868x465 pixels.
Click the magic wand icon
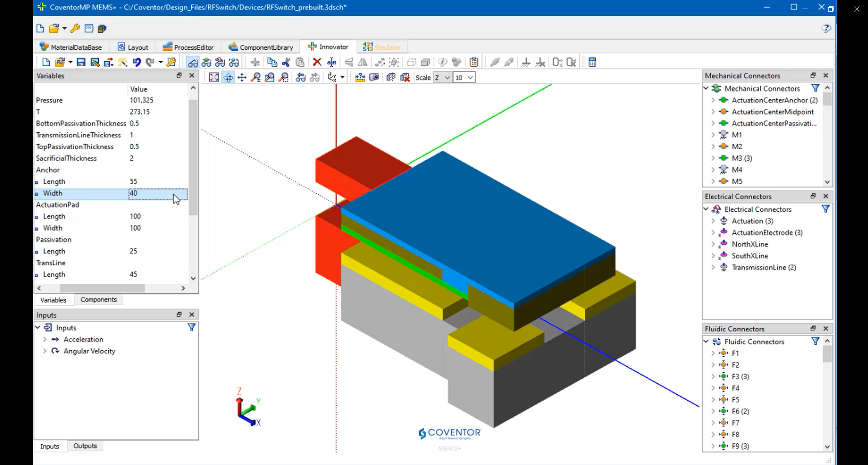click(x=122, y=62)
